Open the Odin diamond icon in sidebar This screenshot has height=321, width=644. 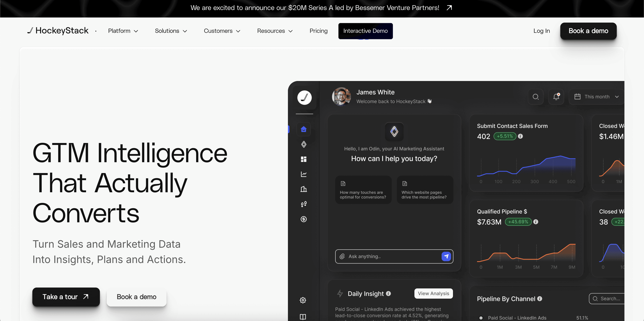303,144
